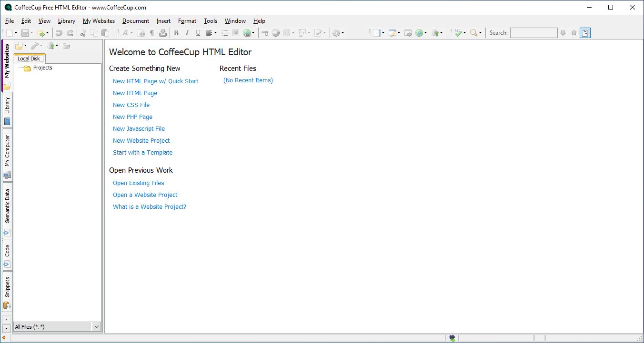Open the All Files (*.*) filter dropdown
The width and height of the screenshot is (644, 343).
point(97,327)
